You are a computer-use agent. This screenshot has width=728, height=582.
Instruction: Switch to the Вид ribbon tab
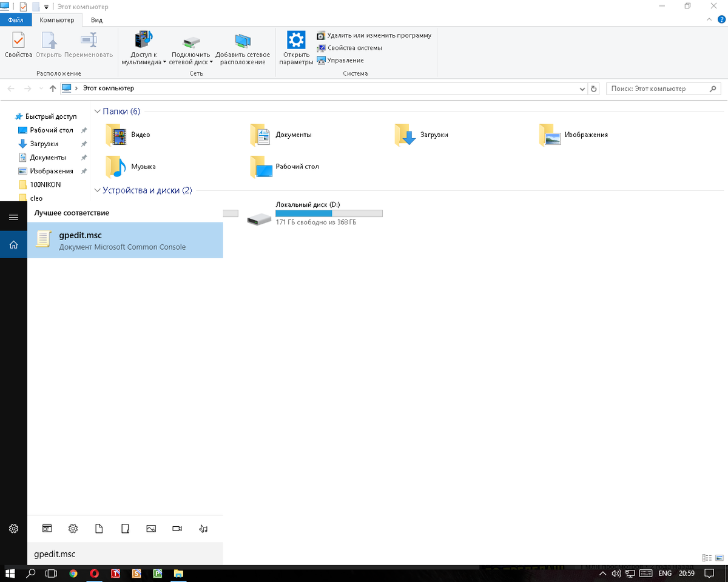96,20
